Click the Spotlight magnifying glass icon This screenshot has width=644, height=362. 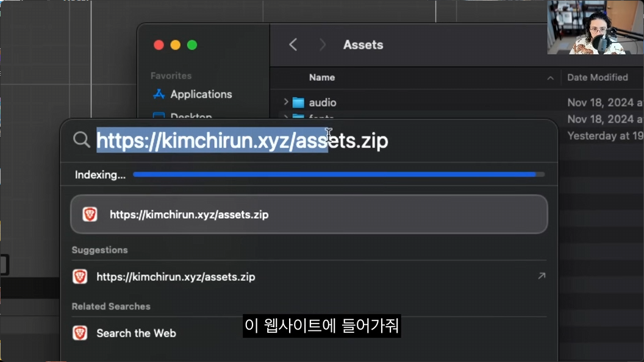coord(81,140)
